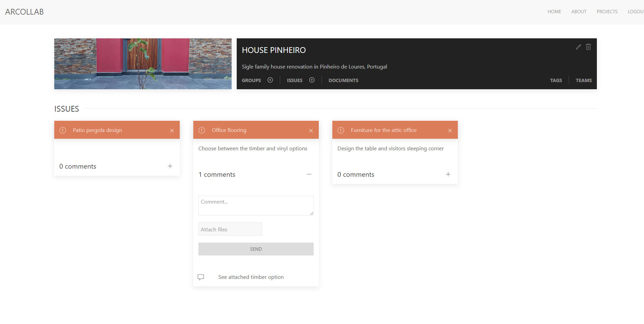Close the Furniture for the attic office issue
644x324 pixels.
(450, 131)
